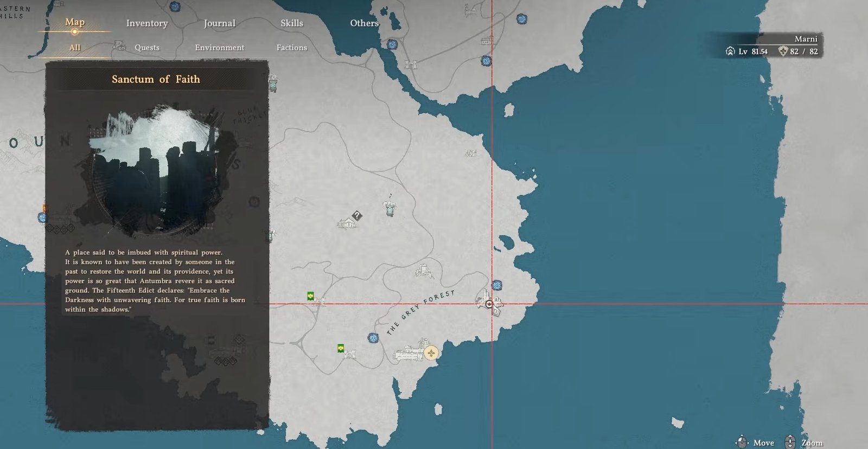
Task: Click the lower green faction flag marker
Action: pos(341,348)
